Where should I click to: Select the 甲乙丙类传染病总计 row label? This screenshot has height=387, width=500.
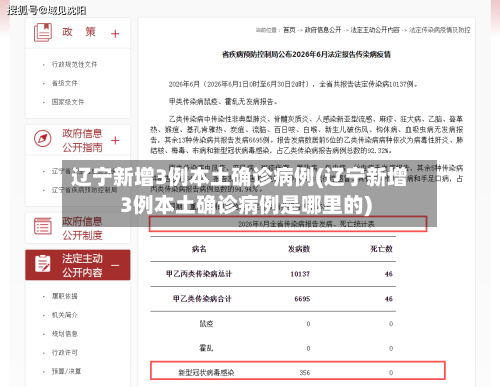199,274
